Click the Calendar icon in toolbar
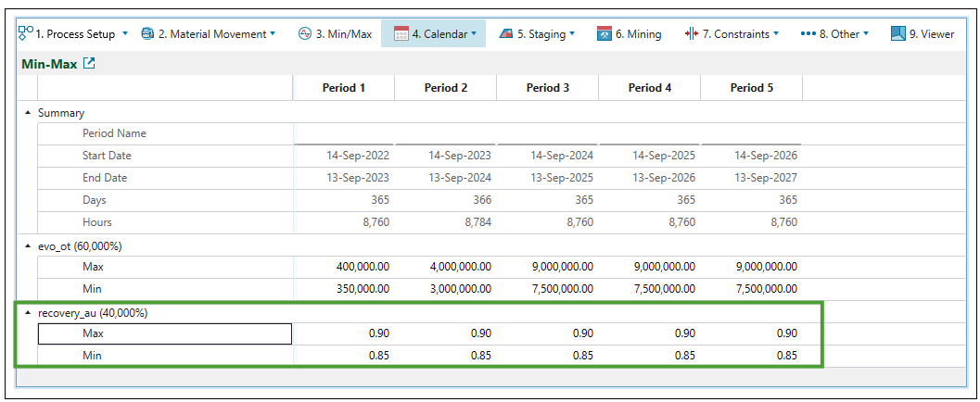 [401, 34]
